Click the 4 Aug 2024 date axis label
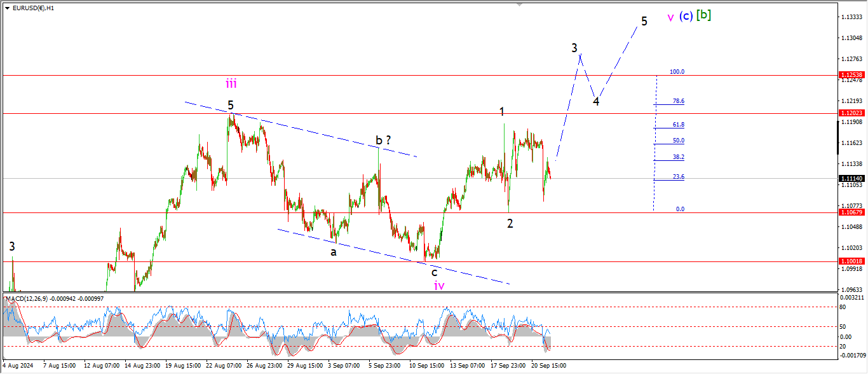Screen dimensions: 868x374 pos(18,366)
